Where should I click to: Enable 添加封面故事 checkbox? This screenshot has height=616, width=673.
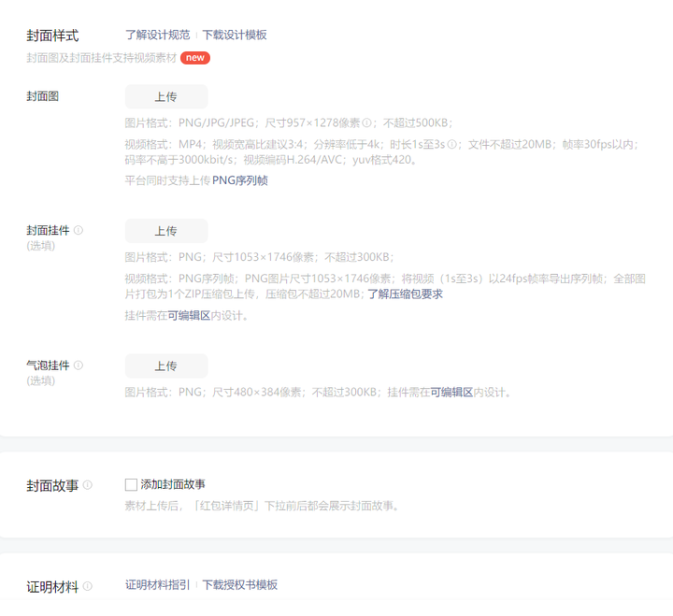[x=131, y=484]
